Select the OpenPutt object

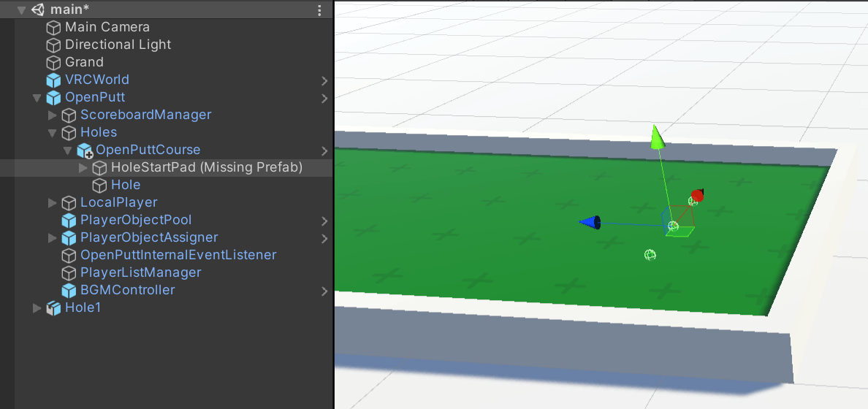[x=95, y=97]
